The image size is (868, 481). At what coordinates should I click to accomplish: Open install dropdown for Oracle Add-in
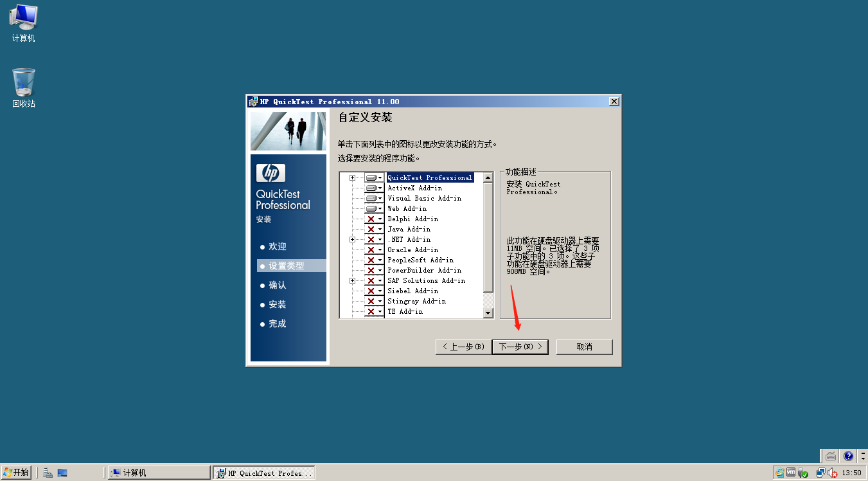tap(374, 250)
